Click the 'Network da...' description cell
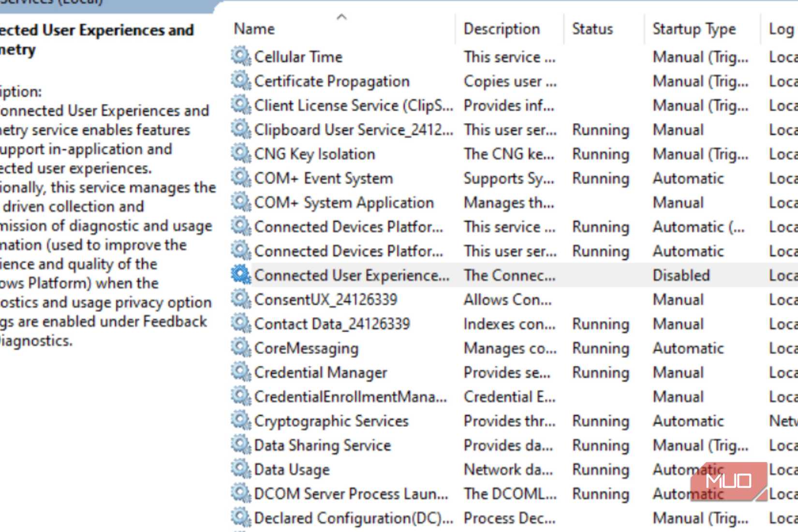Screen dimensions: 798x532 pos(508,469)
